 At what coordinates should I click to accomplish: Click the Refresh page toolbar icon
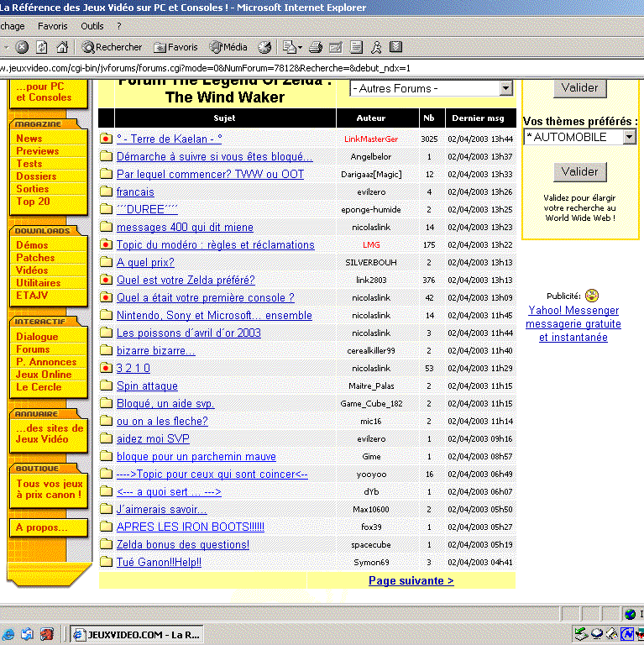tap(41, 47)
